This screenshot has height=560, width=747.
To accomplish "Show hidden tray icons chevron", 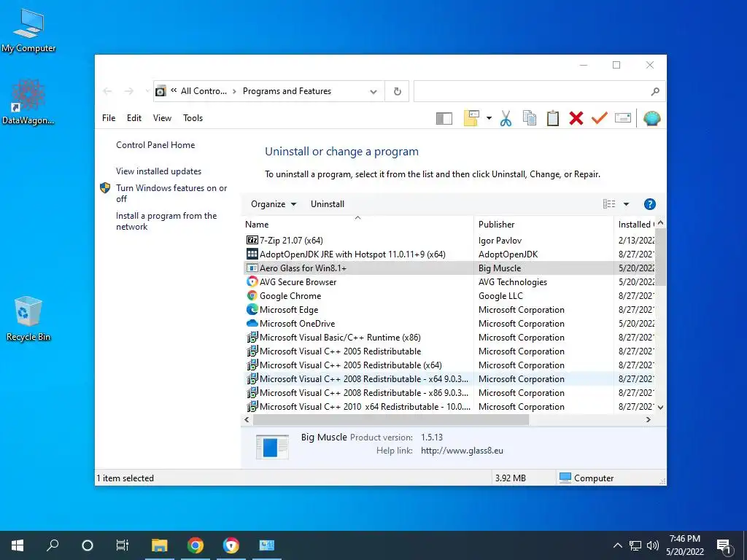I will pos(617,545).
